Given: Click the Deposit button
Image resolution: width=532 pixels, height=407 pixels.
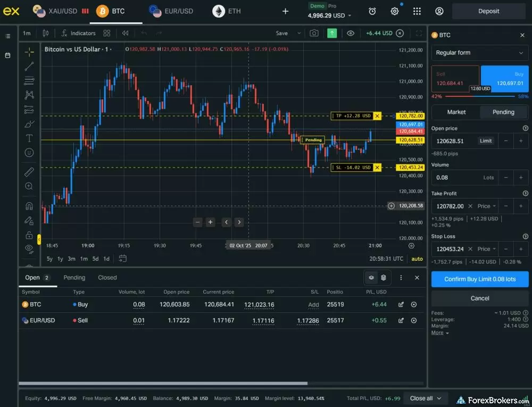Looking at the screenshot, I should 488,11.
